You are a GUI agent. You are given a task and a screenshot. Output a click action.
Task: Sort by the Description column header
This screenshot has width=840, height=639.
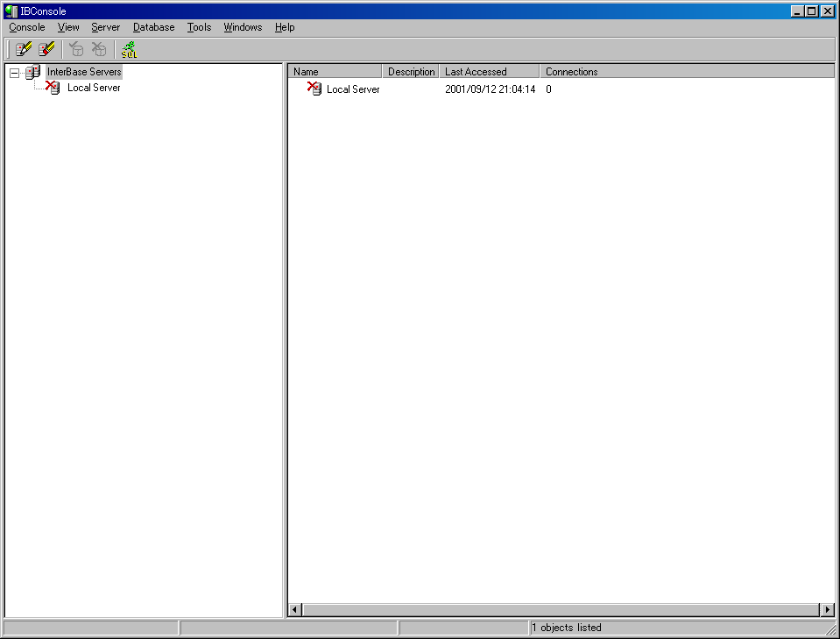(411, 71)
